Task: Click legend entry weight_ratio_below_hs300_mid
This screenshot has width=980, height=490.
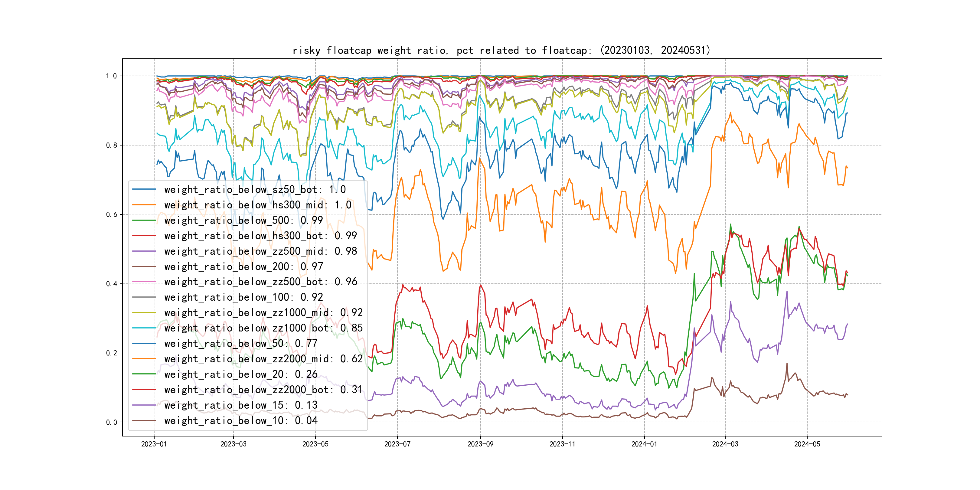Action: tap(258, 205)
